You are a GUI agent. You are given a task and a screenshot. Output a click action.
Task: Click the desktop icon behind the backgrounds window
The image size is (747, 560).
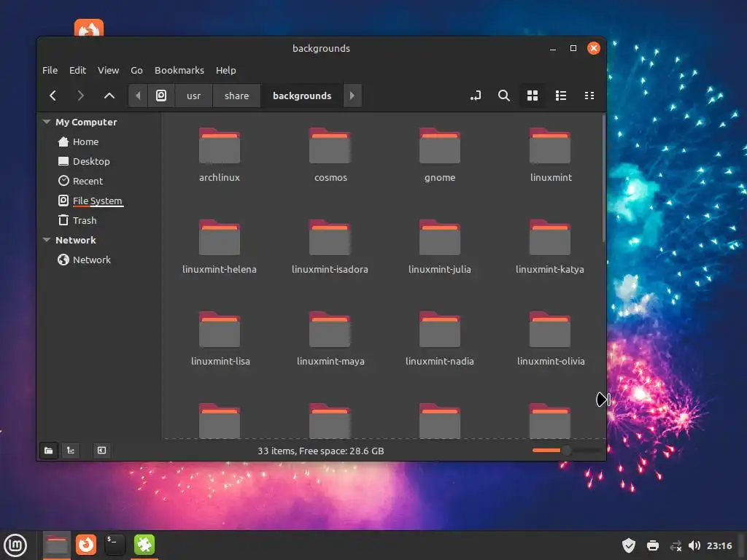(89, 28)
